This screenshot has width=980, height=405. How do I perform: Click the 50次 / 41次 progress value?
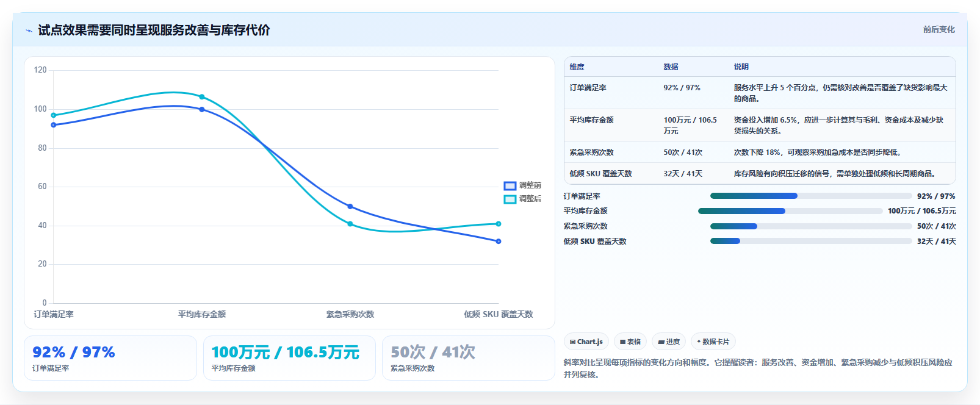[937, 226]
